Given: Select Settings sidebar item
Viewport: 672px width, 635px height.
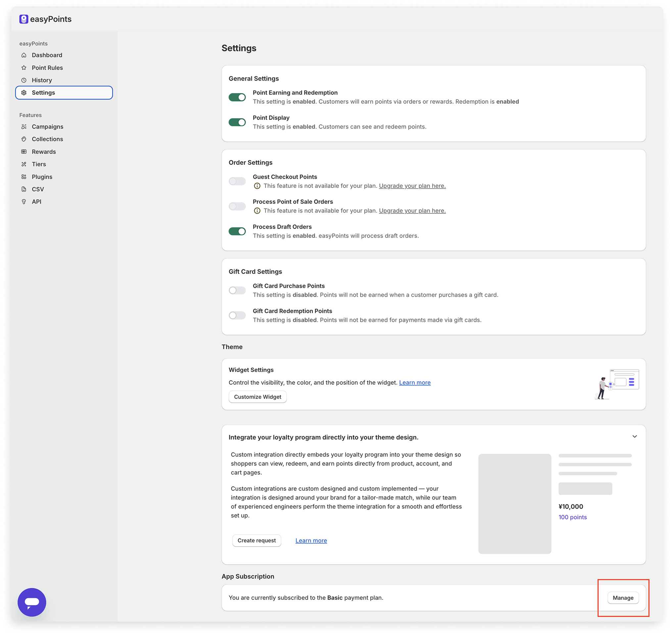Looking at the screenshot, I should coord(64,93).
